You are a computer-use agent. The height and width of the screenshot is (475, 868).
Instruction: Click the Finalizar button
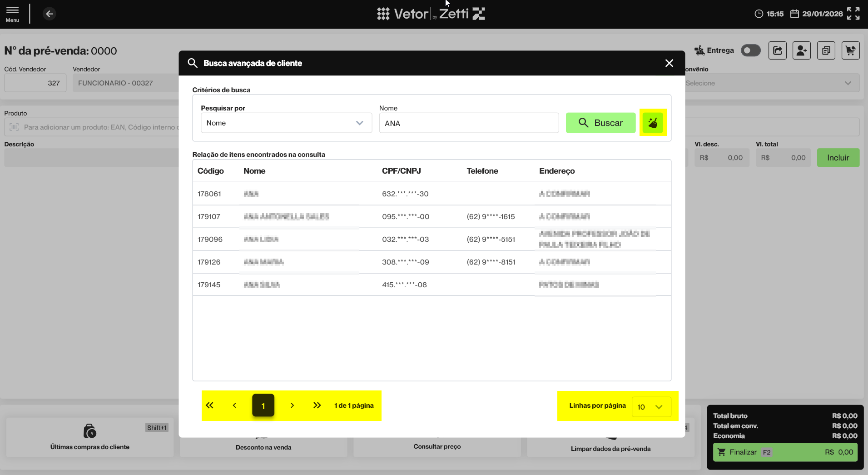785,452
